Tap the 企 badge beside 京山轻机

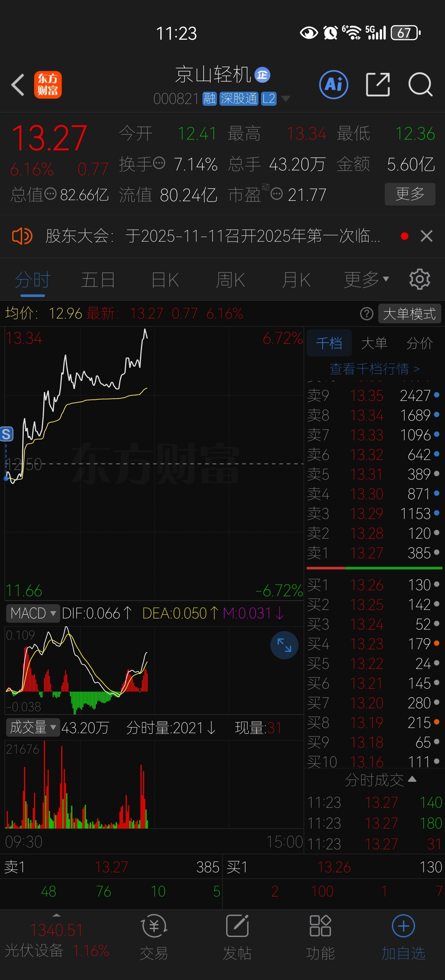[x=262, y=75]
